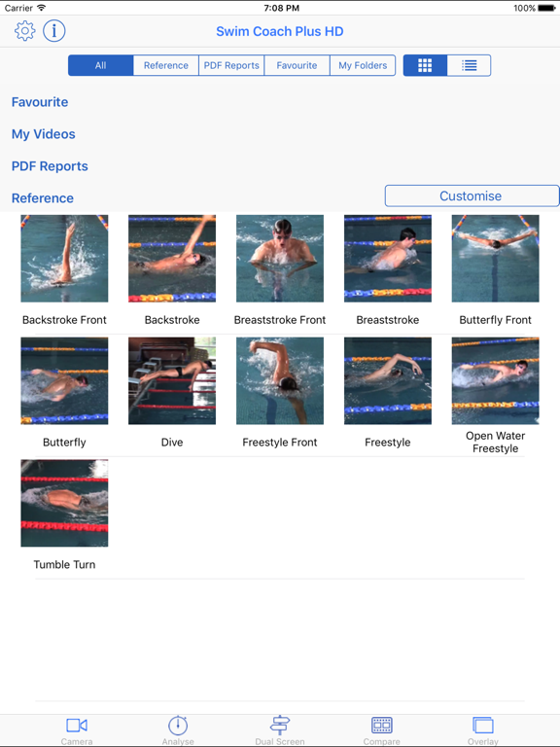The width and height of the screenshot is (560, 747).
Task: Expand the My Videos section
Action: click(x=44, y=134)
